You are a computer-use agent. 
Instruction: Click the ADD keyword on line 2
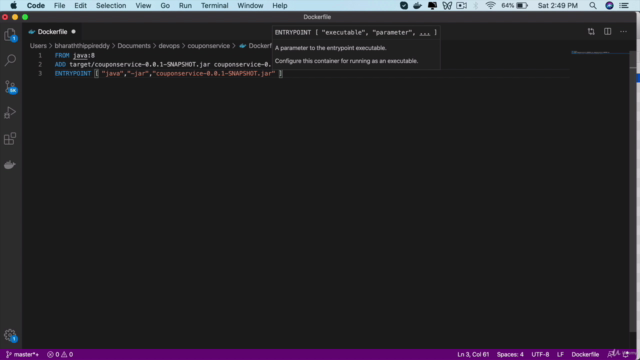click(x=60, y=64)
